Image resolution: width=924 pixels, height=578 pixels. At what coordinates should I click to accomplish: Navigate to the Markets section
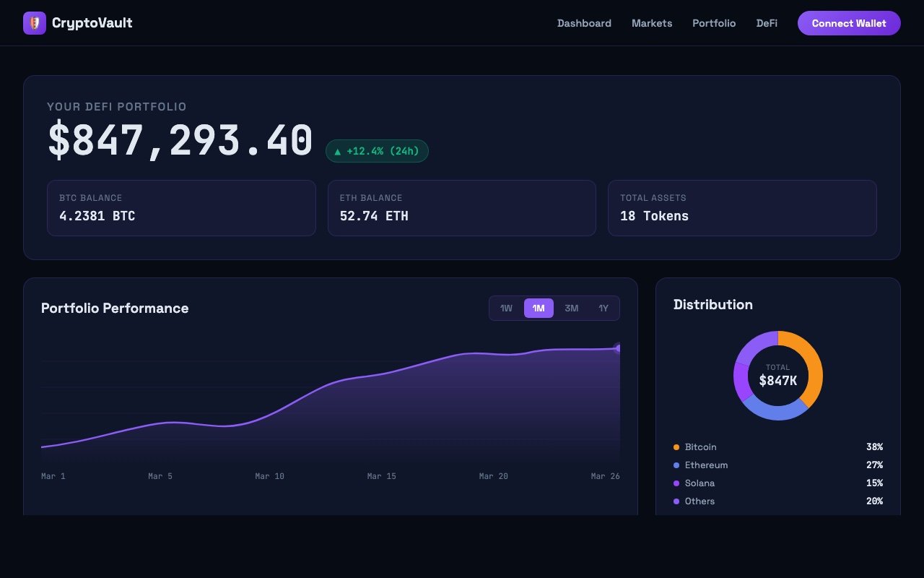tap(652, 23)
